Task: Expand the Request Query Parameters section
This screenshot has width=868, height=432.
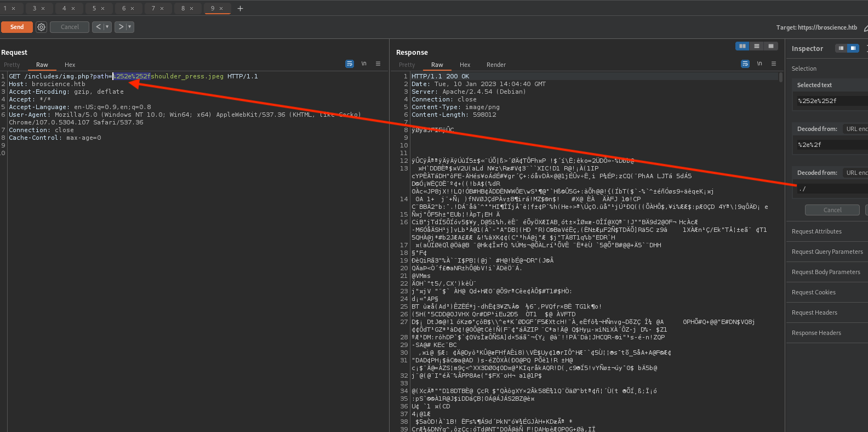Action: click(827, 252)
